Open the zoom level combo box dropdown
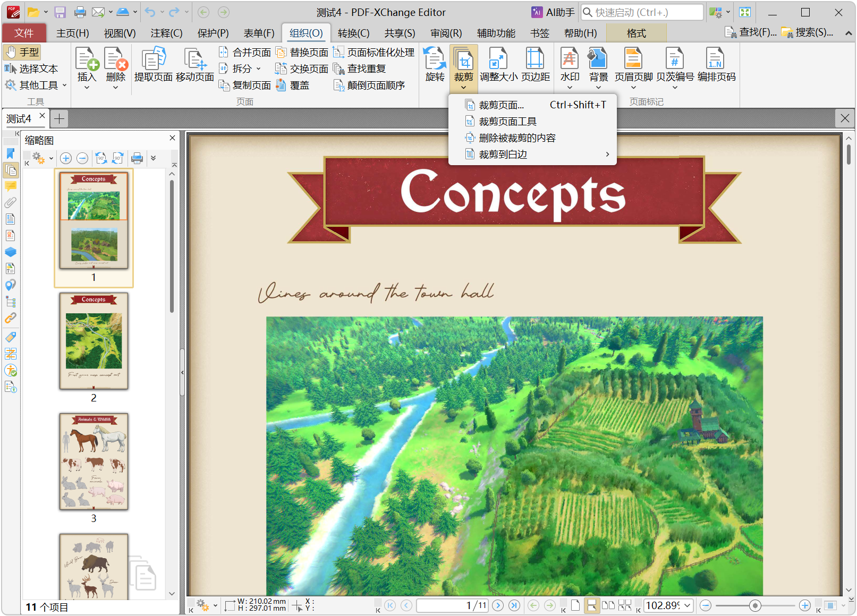Viewport: 857px width, 616px height. click(x=688, y=605)
